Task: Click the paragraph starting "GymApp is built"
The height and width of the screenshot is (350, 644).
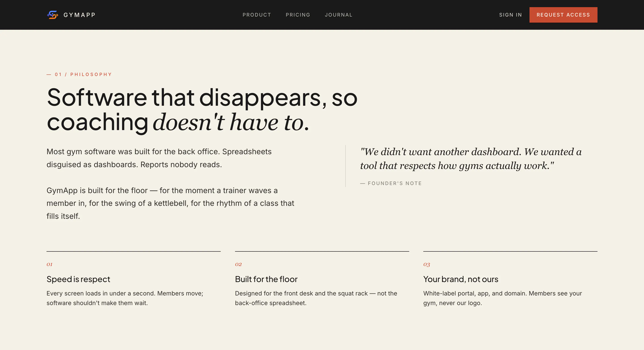Action: (x=170, y=203)
